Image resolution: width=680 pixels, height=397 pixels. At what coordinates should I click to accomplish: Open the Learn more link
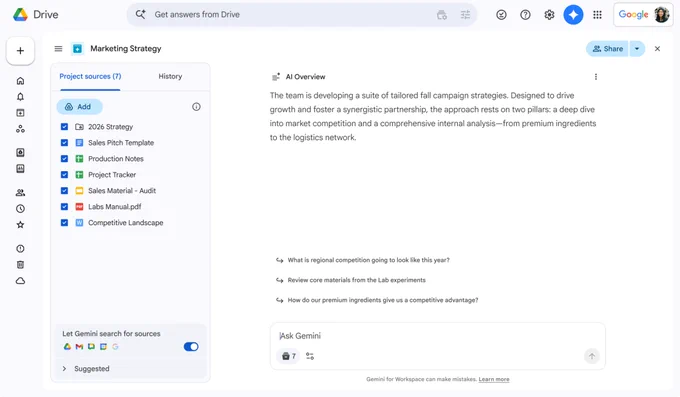click(x=494, y=379)
